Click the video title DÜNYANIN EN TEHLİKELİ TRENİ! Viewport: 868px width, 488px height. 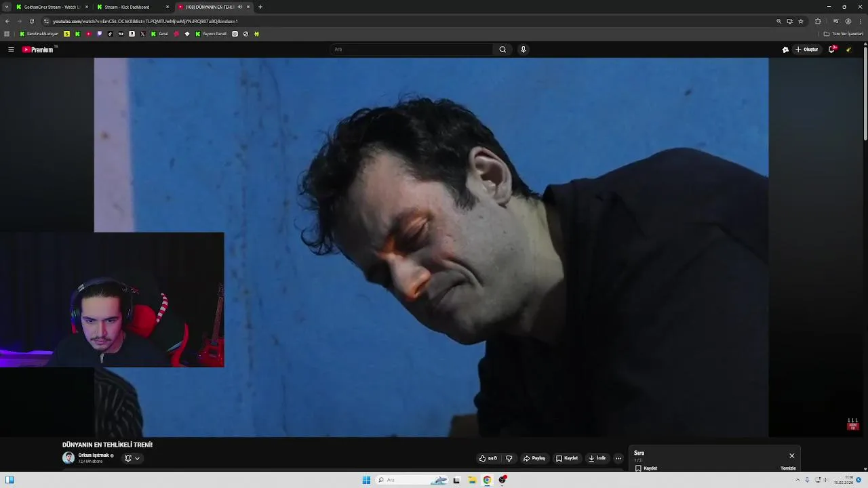coord(107,445)
